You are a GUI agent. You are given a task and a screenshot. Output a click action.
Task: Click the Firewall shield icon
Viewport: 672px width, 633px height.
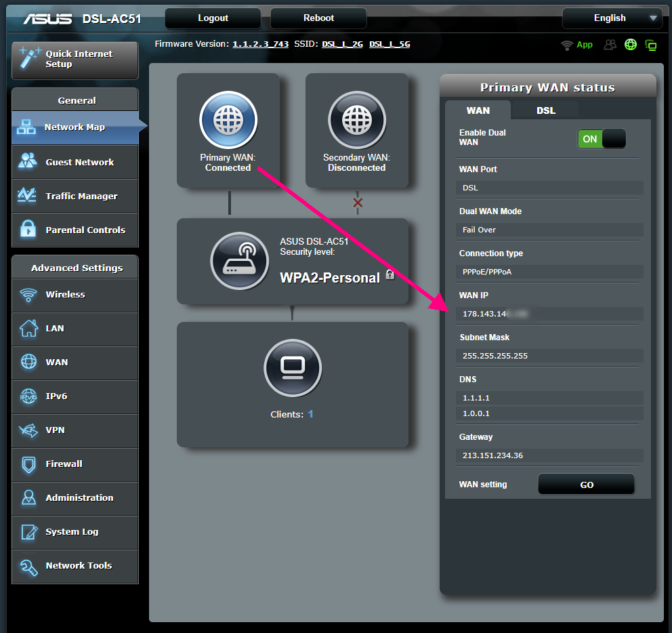(x=28, y=464)
